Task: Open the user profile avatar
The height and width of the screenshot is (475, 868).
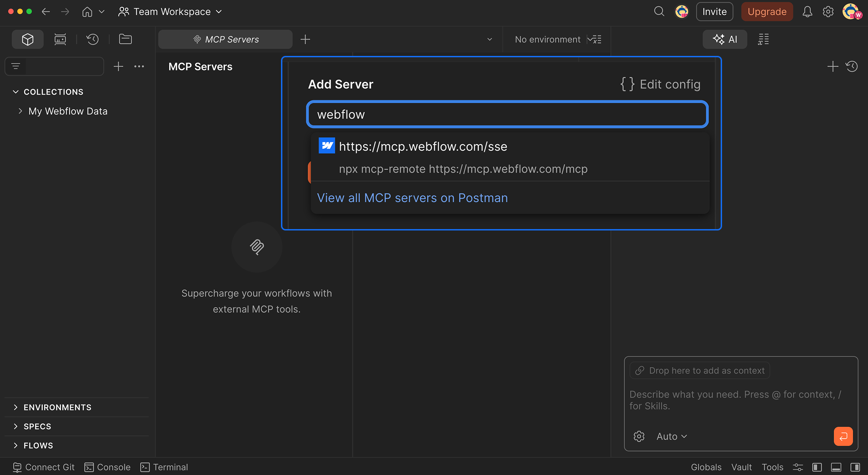Action: coord(851,12)
